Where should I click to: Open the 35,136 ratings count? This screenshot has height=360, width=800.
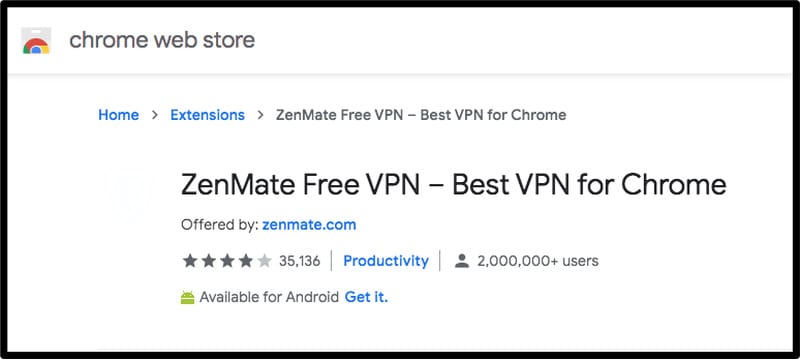point(299,261)
